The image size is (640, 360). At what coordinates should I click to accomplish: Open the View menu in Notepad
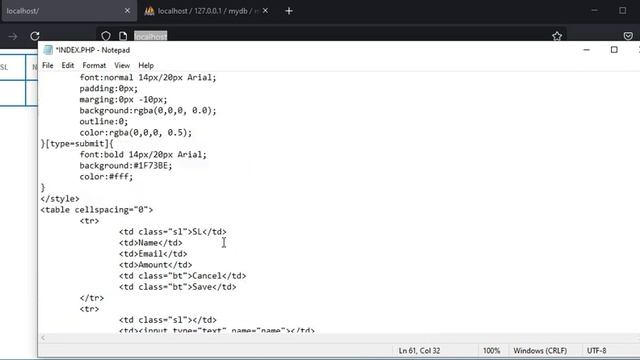(x=122, y=65)
